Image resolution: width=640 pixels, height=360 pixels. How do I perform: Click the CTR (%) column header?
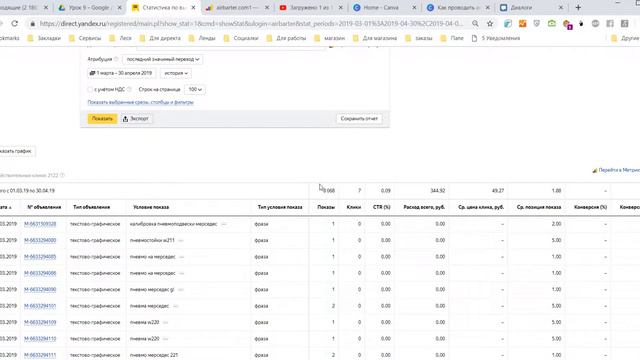pyautogui.click(x=382, y=207)
